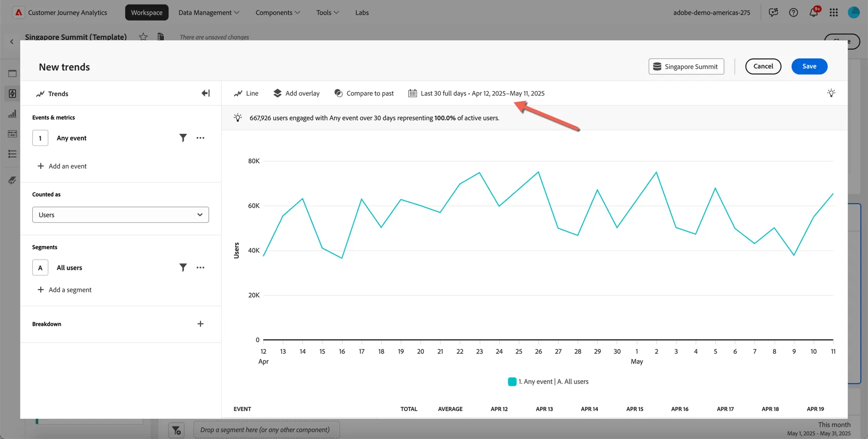Open the user profile avatar
Image resolution: width=868 pixels, height=439 pixels.
pyautogui.click(x=854, y=13)
